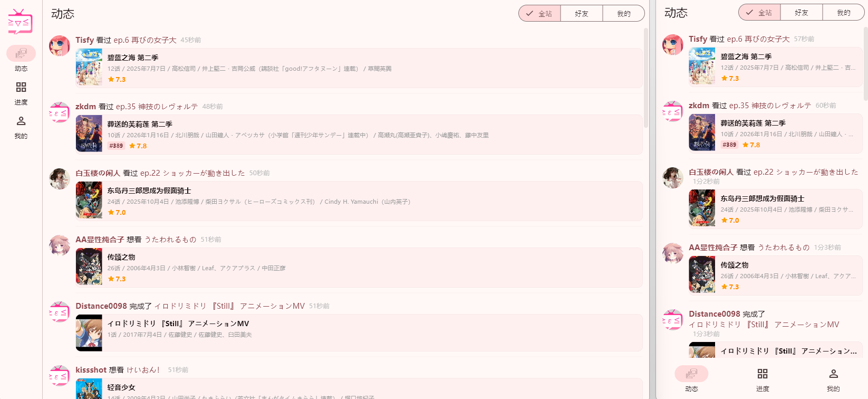Viewport: 868px width, 399px height.
Task: Open 我的 in the left sidebar
Action: [x=21, y=127]
